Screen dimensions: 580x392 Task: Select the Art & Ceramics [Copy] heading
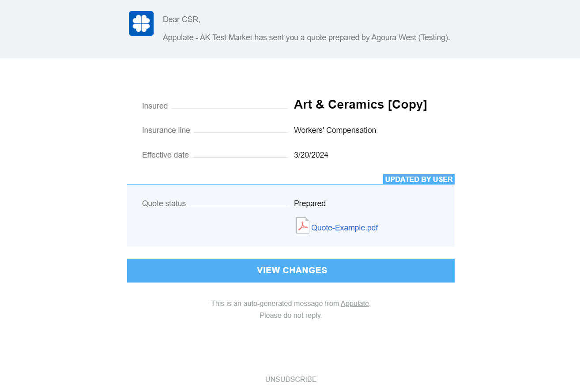coord(360,105)
